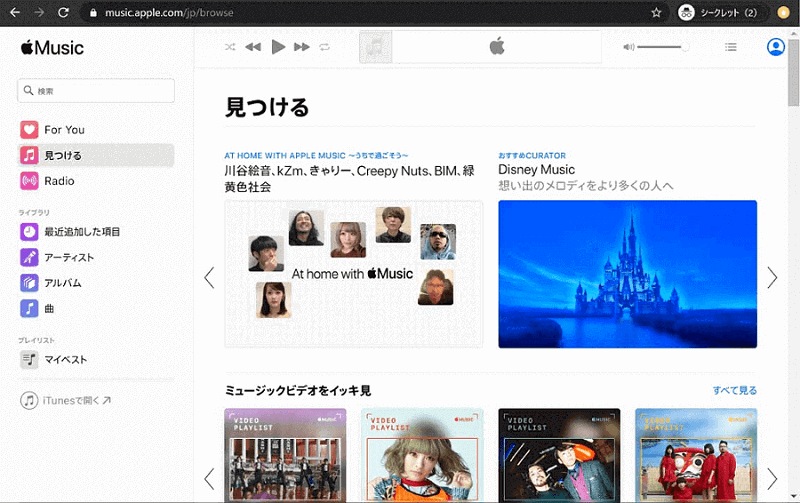Click the iTunesで聞く link

point(66,400)
